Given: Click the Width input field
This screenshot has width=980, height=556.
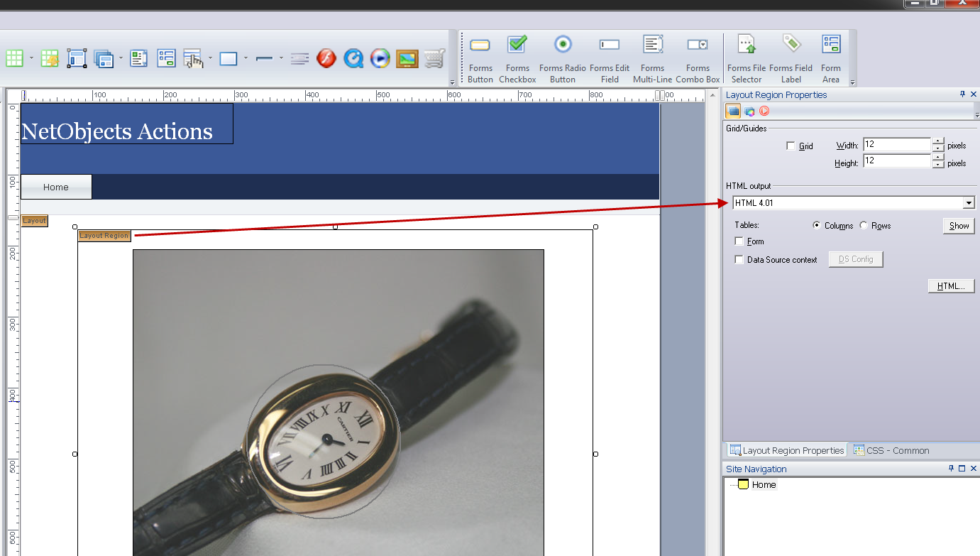Looking at the screenshot, I should pos(896,145).
